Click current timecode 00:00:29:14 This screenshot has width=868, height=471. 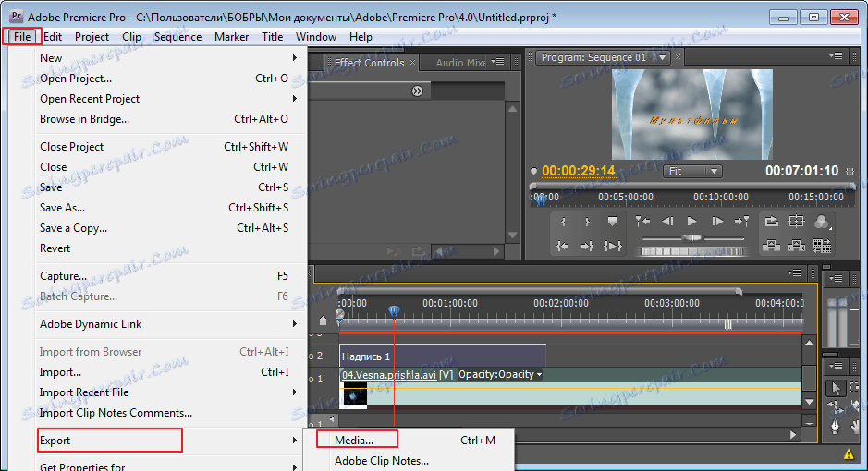pyautogui.click(x=579, y=171)
